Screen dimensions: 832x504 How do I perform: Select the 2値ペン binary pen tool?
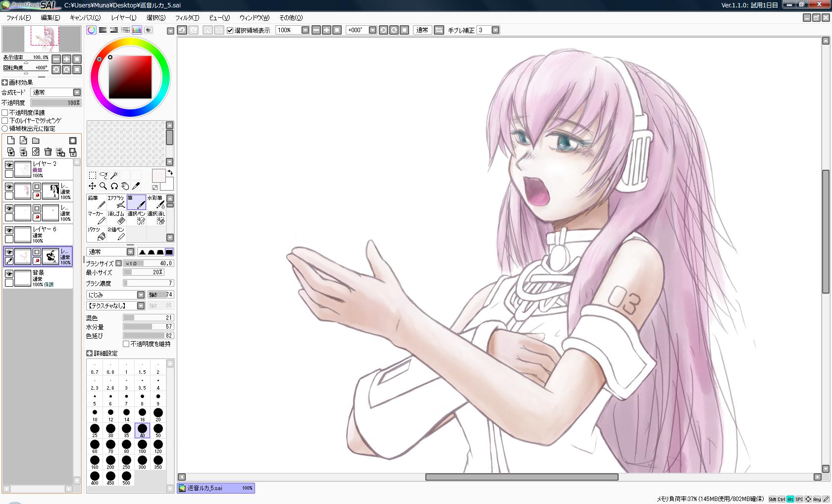pyautogui.click(x=116, y=234)
